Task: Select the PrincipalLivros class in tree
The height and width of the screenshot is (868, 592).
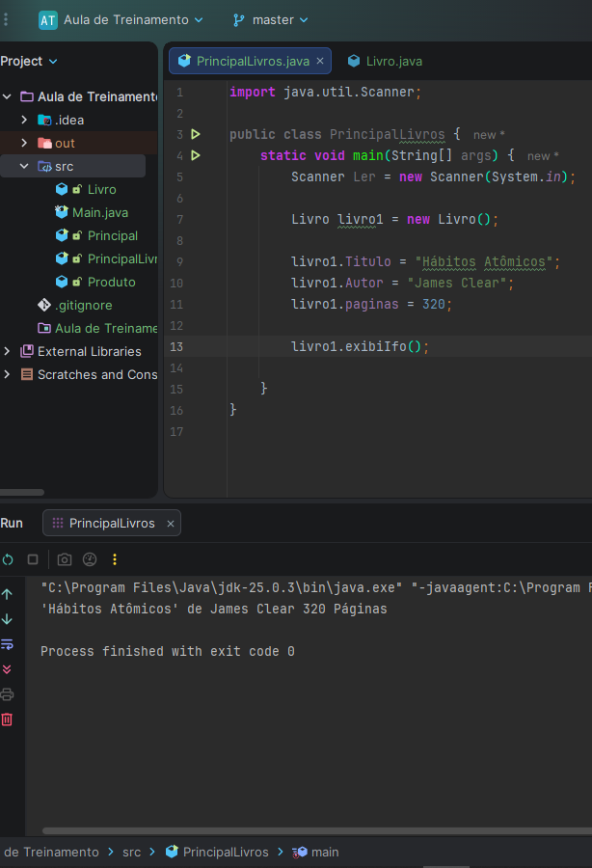Action: click(x=122, y=259)
